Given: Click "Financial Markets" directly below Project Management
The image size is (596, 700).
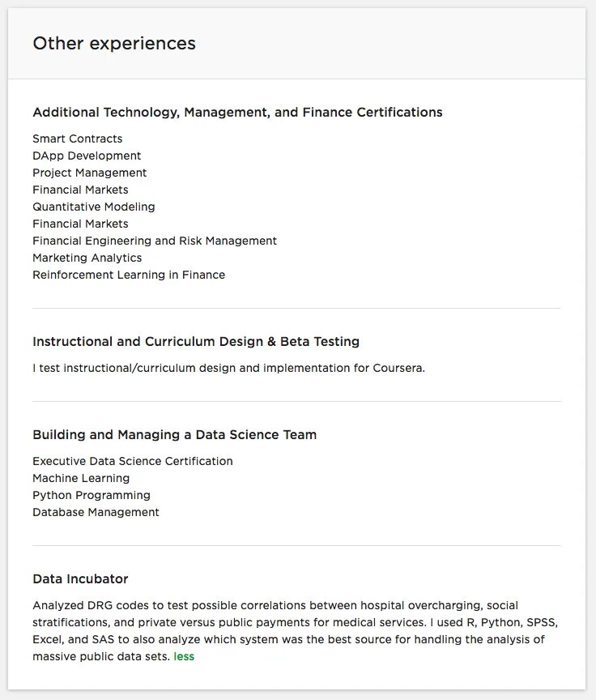Looking at the screenshot, I should point(80,190).
